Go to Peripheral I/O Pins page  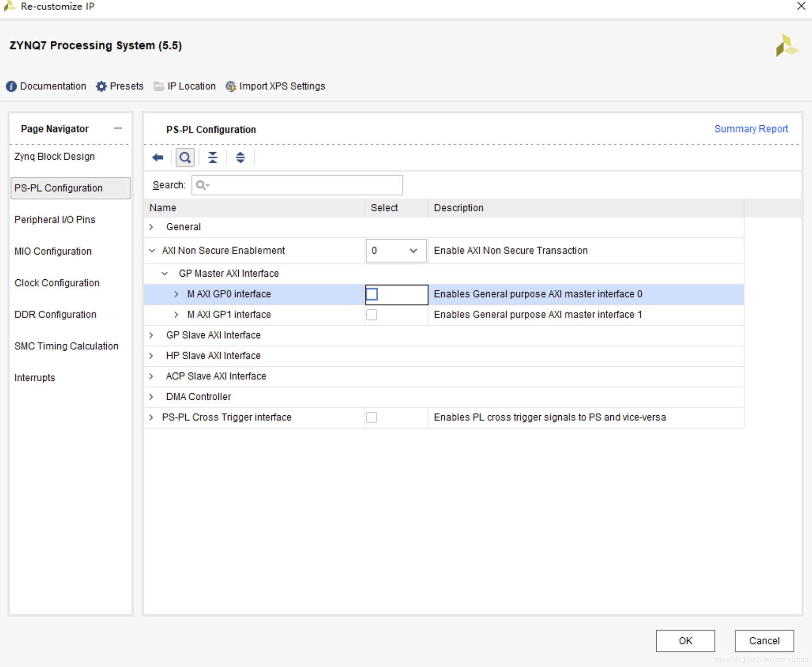(x=55, y=220)
